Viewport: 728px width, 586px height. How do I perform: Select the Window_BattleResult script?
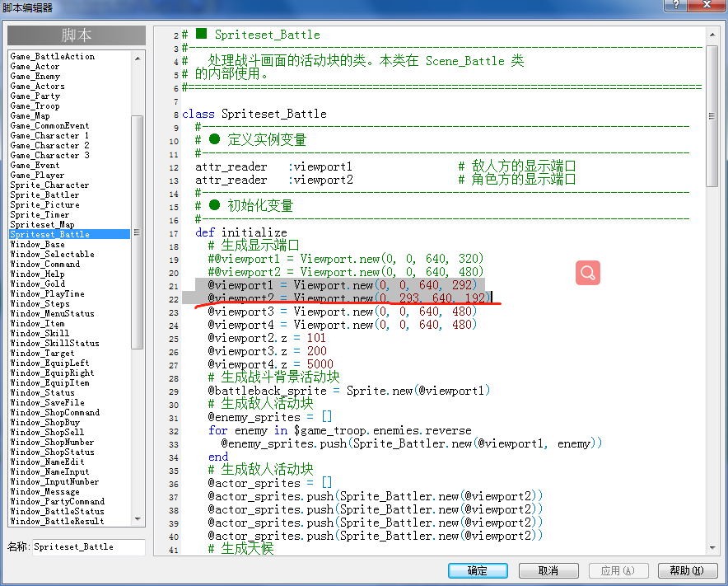click(58, 522)
